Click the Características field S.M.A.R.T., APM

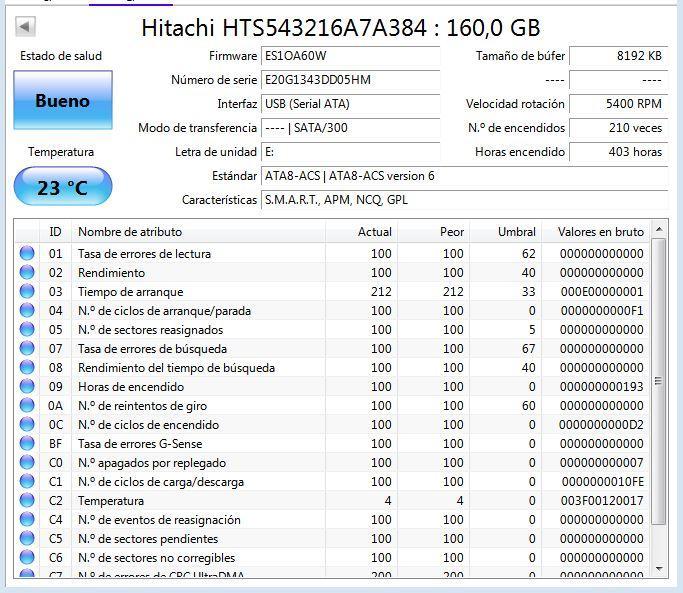coord(464,200)
